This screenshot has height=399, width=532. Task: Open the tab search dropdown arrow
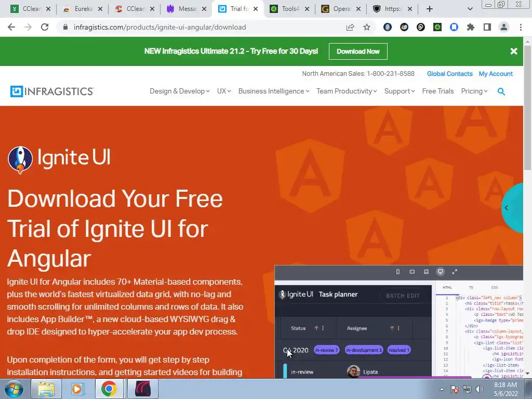470,9
